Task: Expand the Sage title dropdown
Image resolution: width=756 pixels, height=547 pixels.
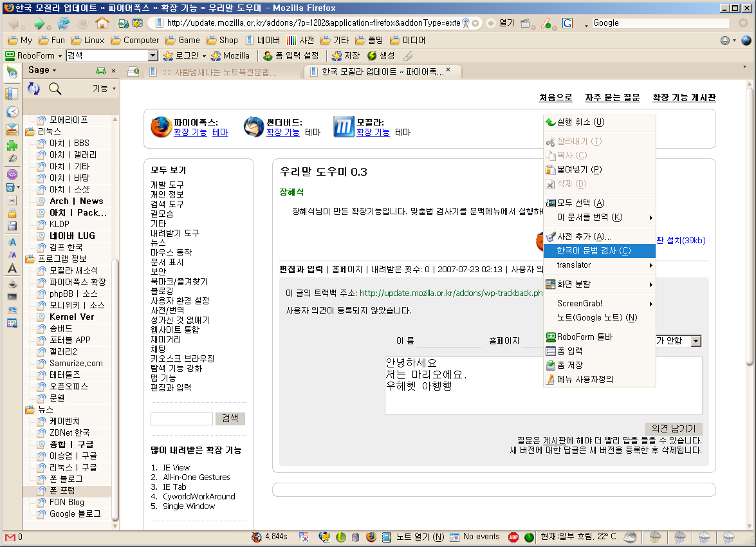Action: click(54, 70)
